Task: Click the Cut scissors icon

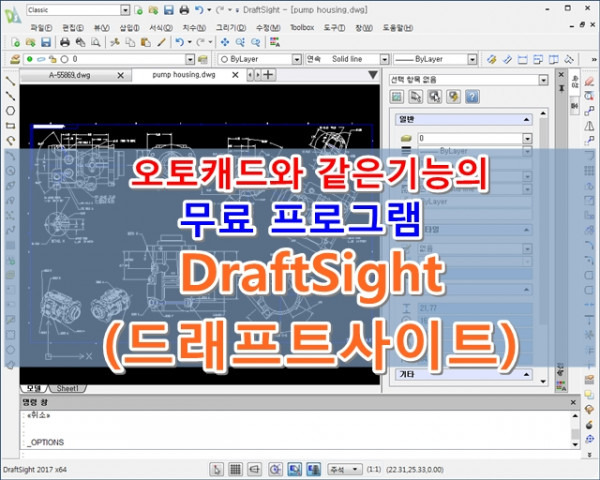Action: (x=114, y=42)
